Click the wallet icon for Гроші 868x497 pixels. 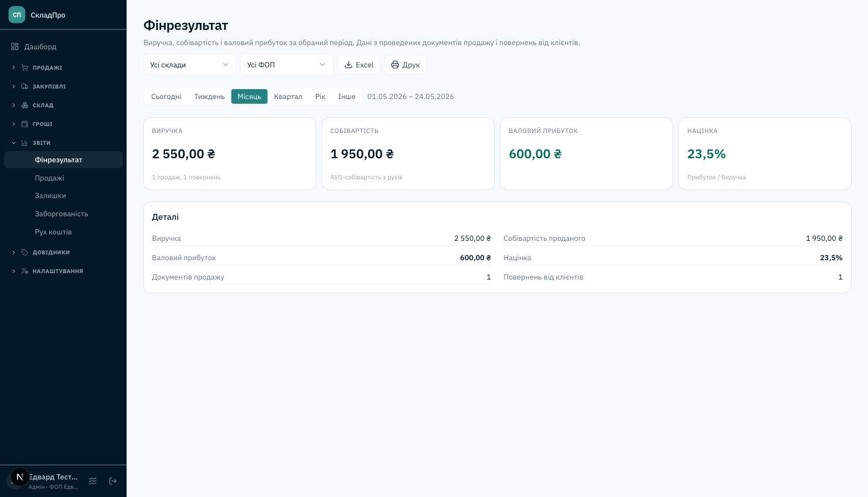[x=25, y=124]
